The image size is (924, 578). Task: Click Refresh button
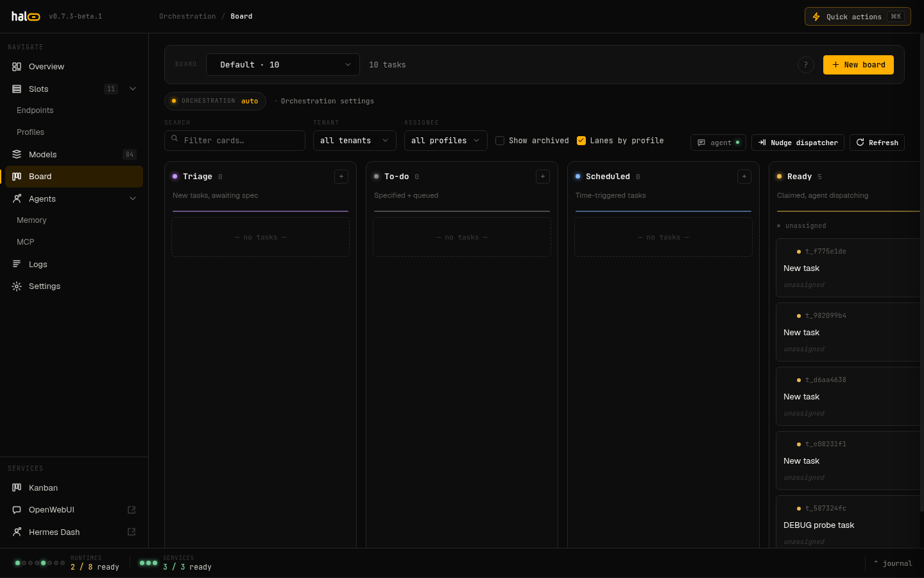(877, 143)
